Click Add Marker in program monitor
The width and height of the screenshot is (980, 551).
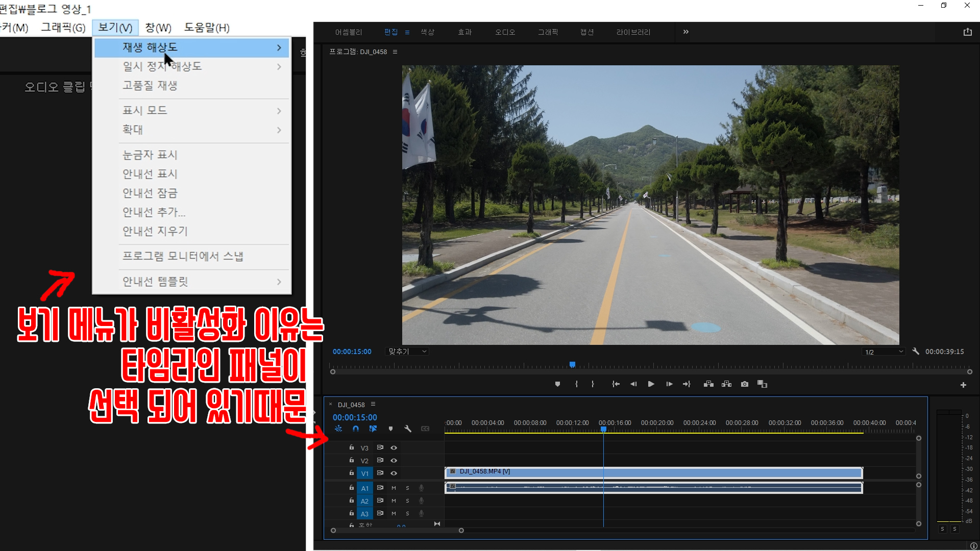[557, 384]
